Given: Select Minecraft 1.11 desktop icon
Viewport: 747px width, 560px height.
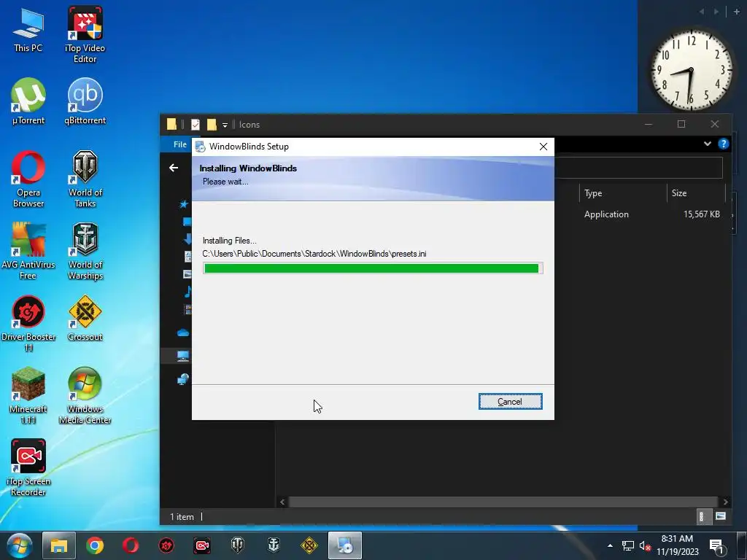Looking at the screenshot, I should (28, 396).
